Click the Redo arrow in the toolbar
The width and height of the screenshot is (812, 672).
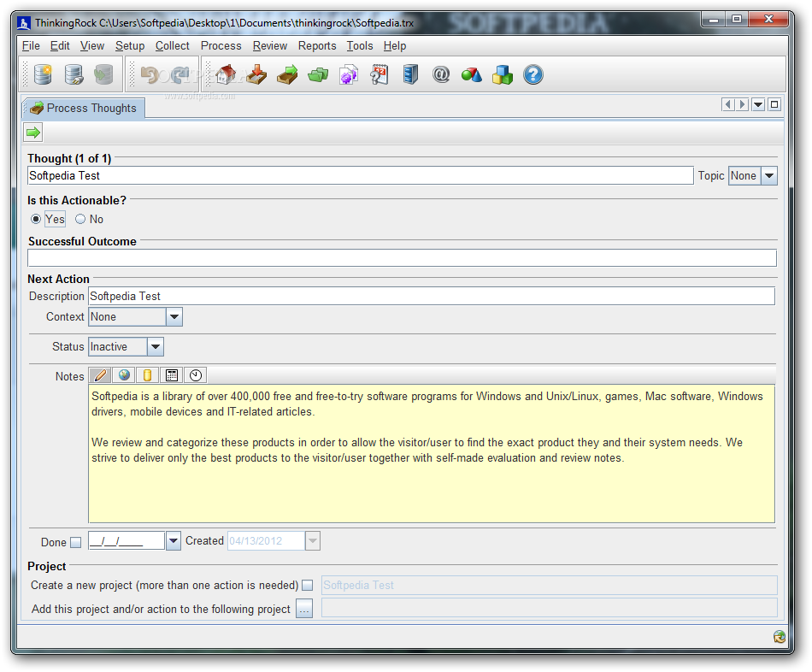[x=180, y=75]
